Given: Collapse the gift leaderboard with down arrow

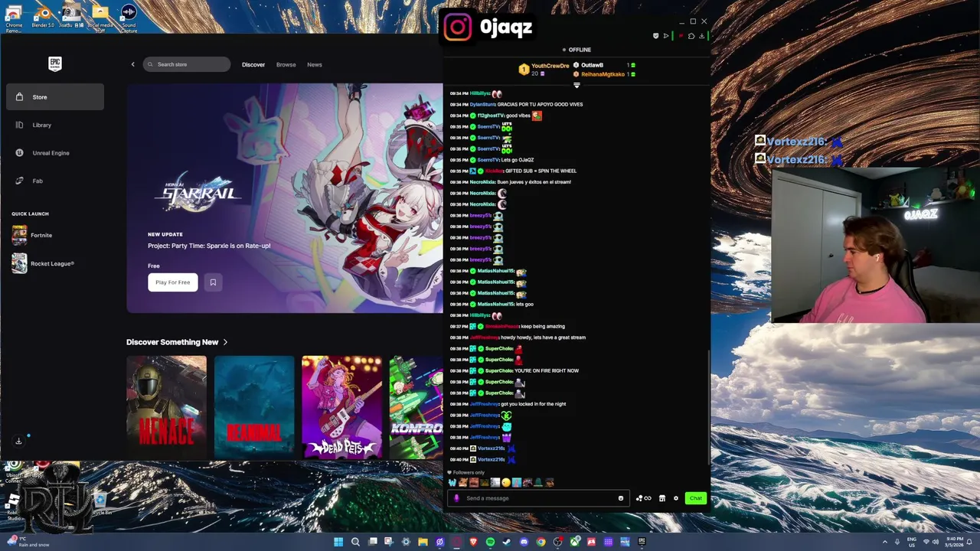Looking at the screenshot, I should pyautogui.click(x=577, y=85).
